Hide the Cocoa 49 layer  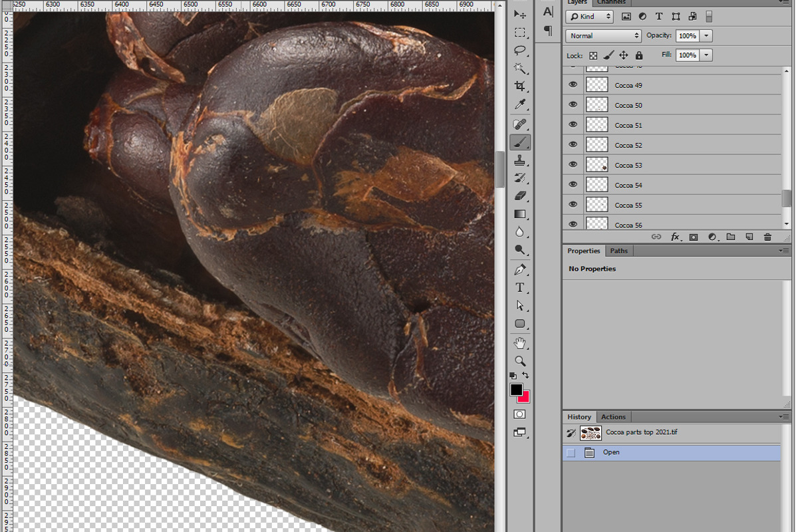pos(573,85)
